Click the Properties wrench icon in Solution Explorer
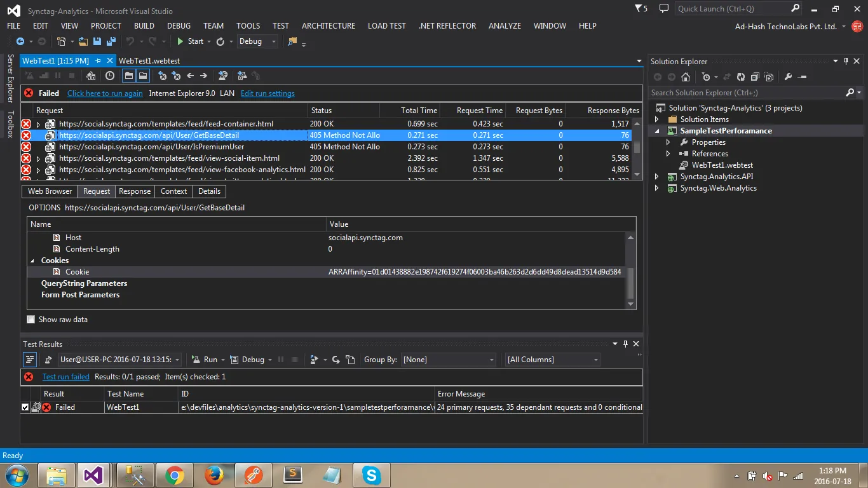The width and height of the screenshot is (868, 488). (x=788, y=77)
